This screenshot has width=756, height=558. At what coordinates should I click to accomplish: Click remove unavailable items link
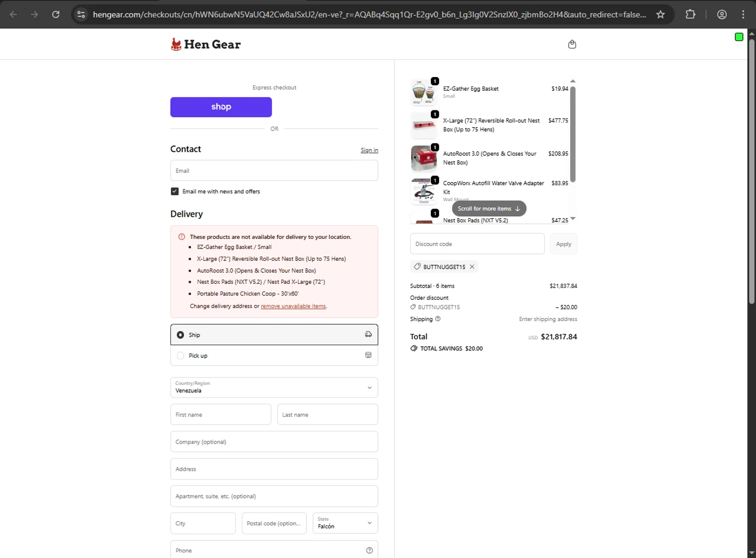click(x=293, y=306)
